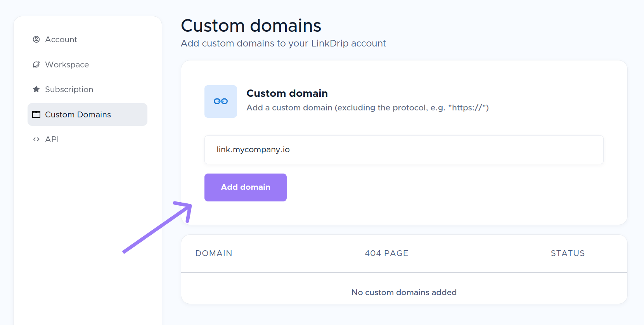The image size is (644, 325).
Task: Click the chain link icon above Custom domain
Action: [x=221, y=101]
